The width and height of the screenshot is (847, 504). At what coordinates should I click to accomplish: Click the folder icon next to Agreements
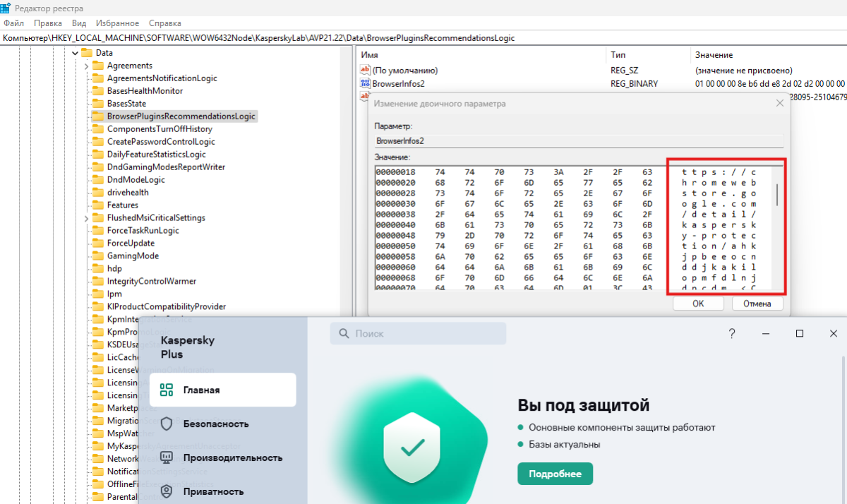(x=98, y=66)
